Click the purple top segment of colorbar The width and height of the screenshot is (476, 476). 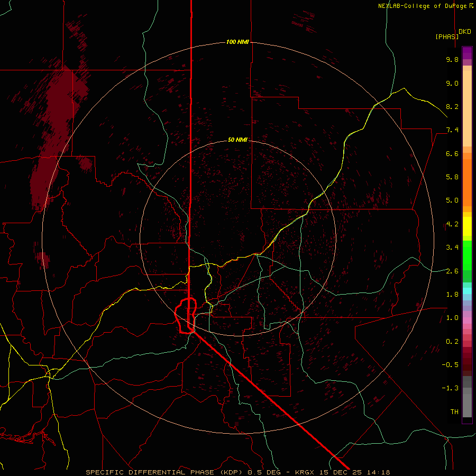point(467,53)
